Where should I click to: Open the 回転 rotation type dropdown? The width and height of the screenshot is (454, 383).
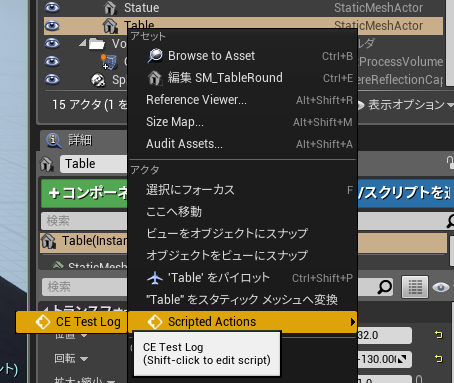pyautogui.click(x=71, y=359)
